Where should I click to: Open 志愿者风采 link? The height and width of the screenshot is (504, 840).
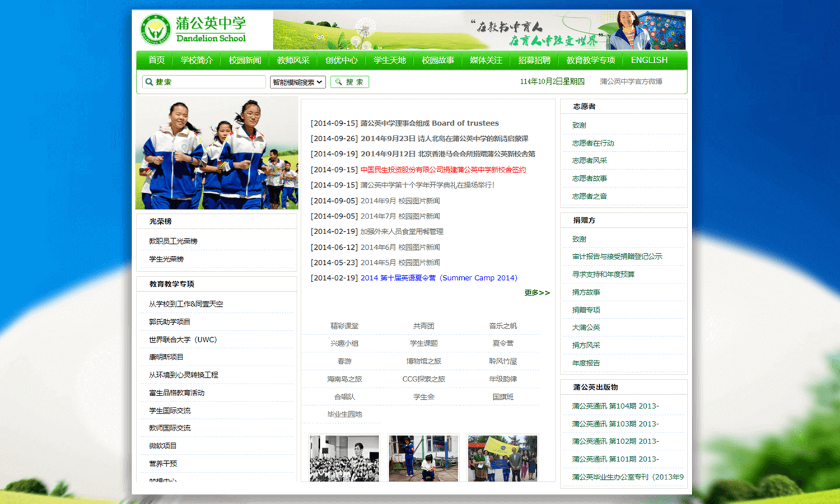(590, 161)
